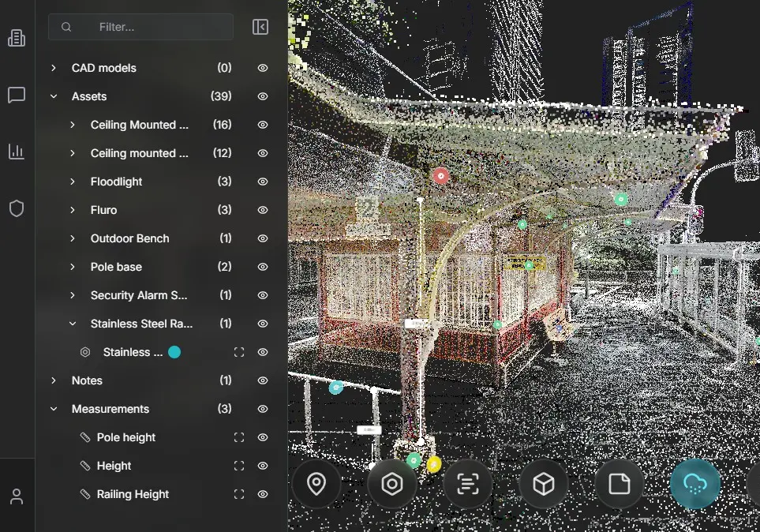Toggle visibility of CAD models
Viewport: 760px width, 532px height.
click(263, 68)
